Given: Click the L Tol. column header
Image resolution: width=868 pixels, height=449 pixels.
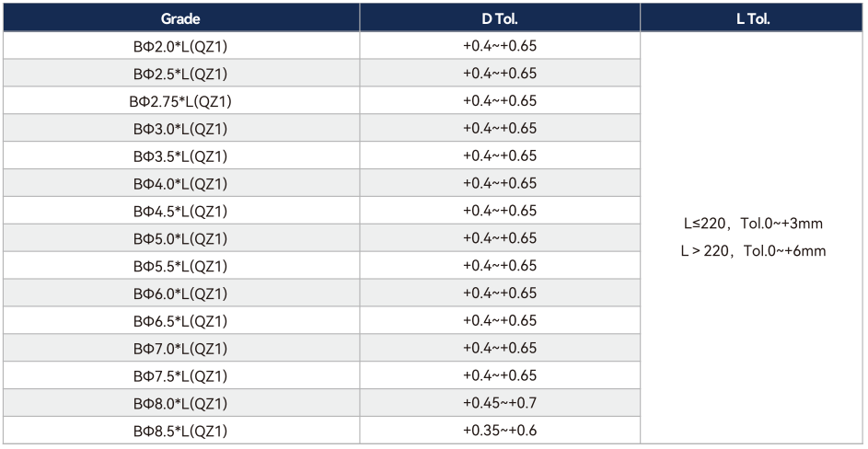Looking at the screenshot, I should (x=753, y=17).
